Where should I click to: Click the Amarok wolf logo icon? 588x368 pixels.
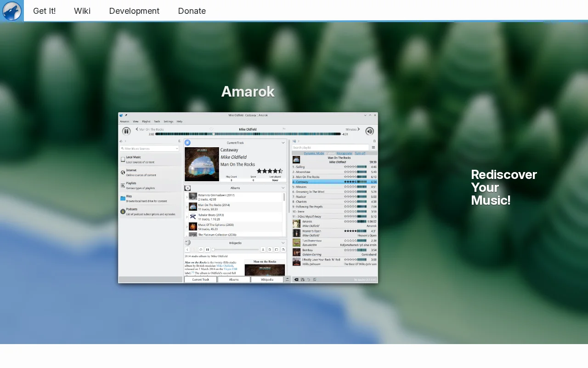click(x=12, y=11)
